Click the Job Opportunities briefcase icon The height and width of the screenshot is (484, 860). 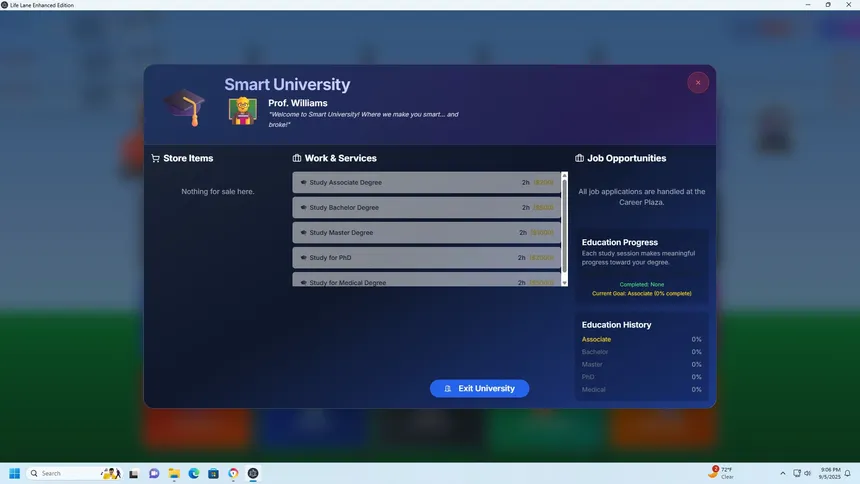click(x=580, y=158)
